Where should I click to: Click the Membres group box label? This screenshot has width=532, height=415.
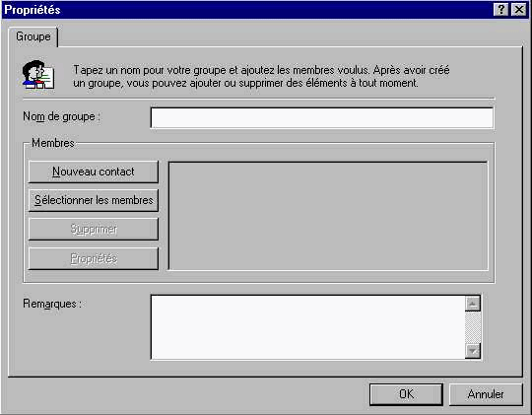[53, 143]
